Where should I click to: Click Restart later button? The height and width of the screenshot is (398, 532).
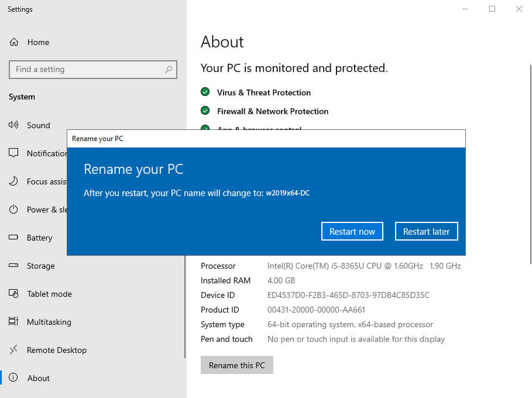coord(427,231)
